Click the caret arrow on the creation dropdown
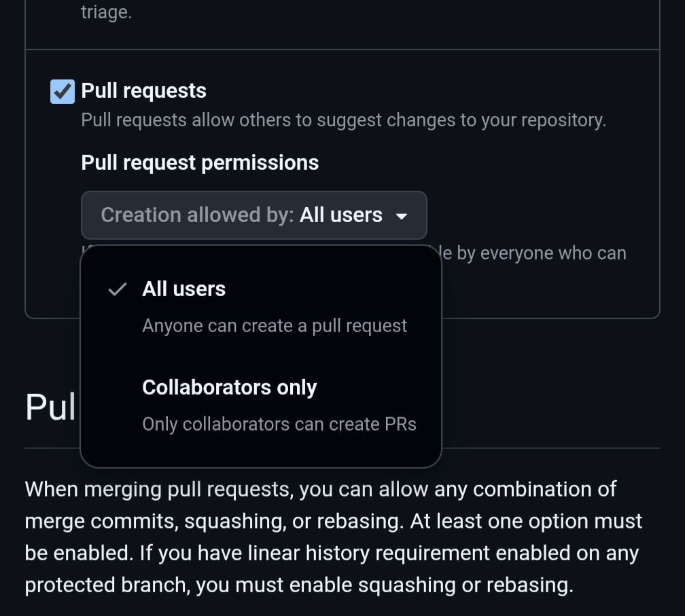685x616 pixels. click(402, 217)
